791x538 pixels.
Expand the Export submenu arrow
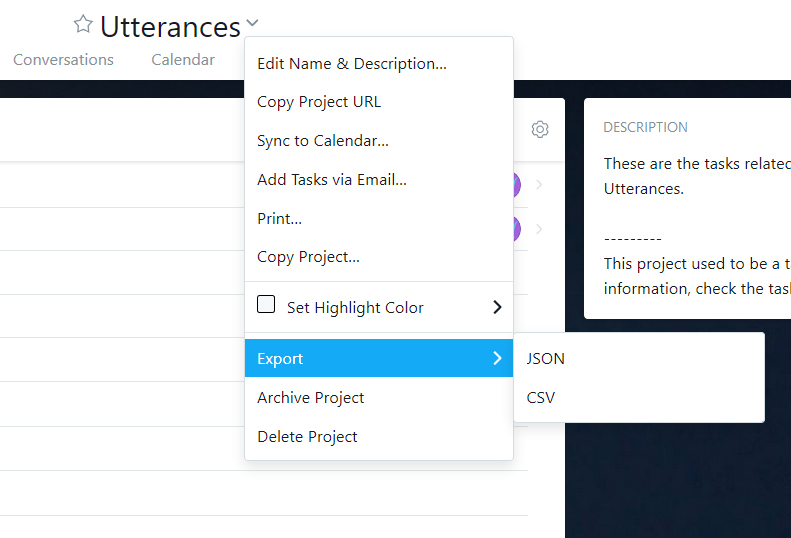(x=497, y=358)
